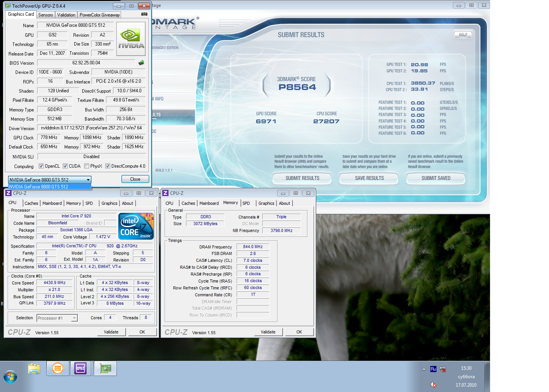Click GPU Clock value 778 MHz
This screenshot has height=392, width=549.
49,137
